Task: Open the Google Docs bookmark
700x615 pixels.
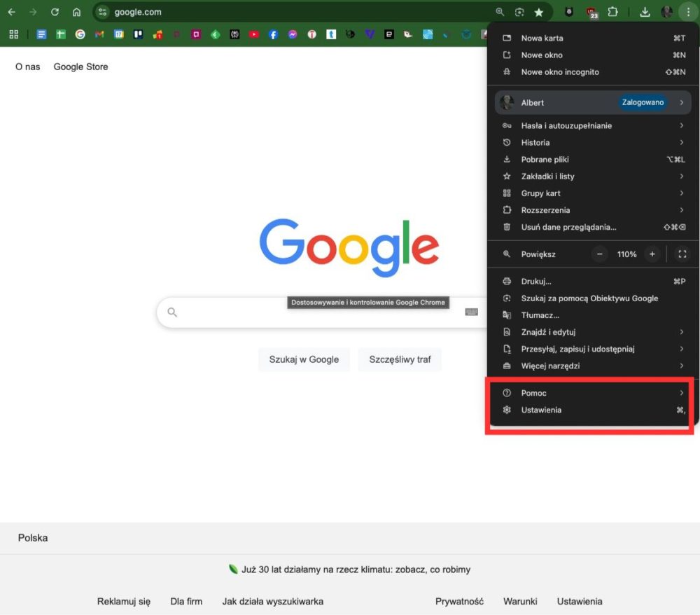Action: pos(41,34)
